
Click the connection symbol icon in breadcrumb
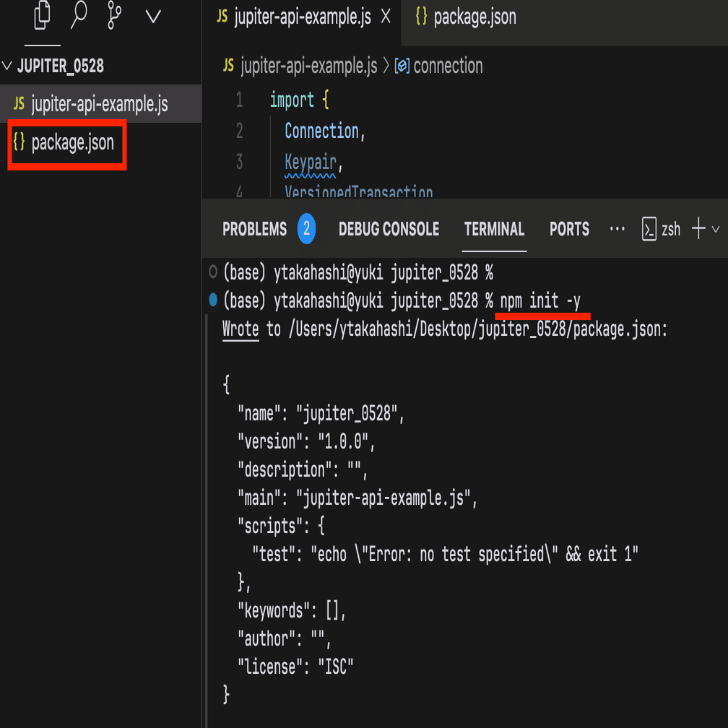click(404, 66)
